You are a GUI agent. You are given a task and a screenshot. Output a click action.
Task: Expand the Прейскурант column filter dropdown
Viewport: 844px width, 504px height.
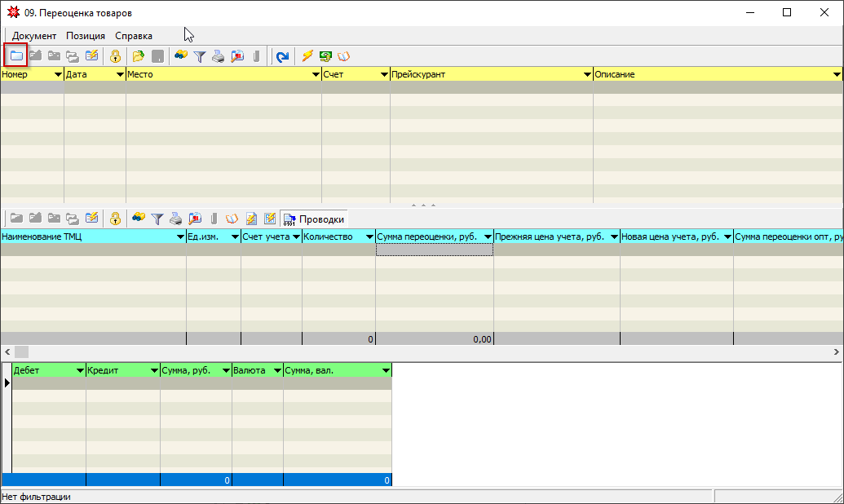tap(586, 74)
